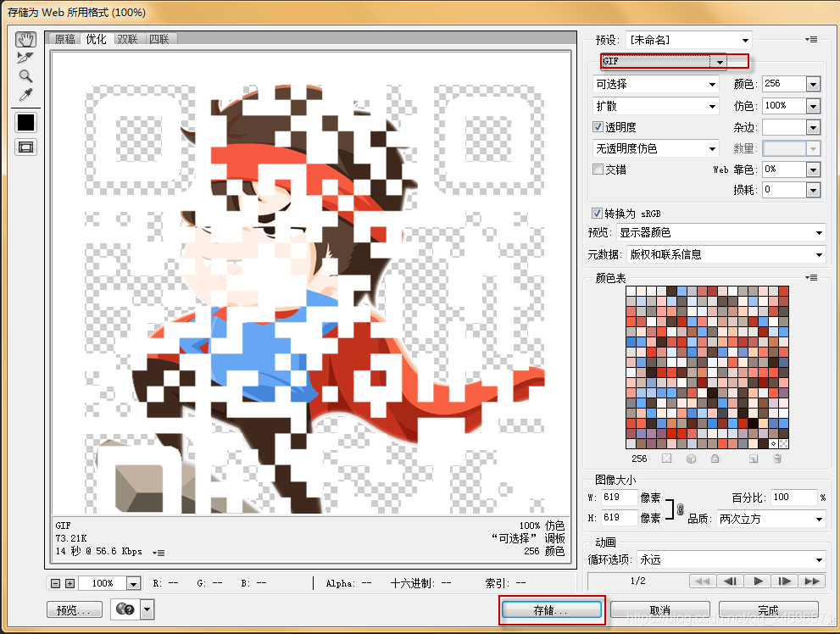Click the browser preview icon
This screenshot has height=634, width=840.
pyautogui.click(x=125, y=609)
